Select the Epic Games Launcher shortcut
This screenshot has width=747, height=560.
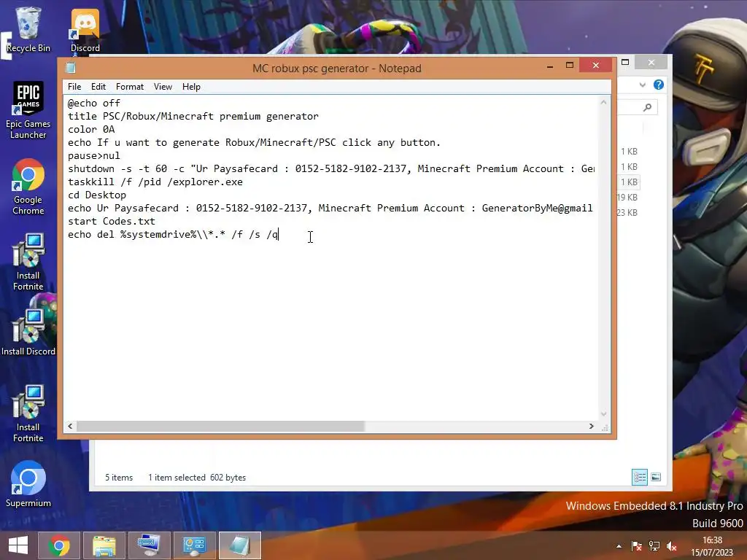[28, 111]
